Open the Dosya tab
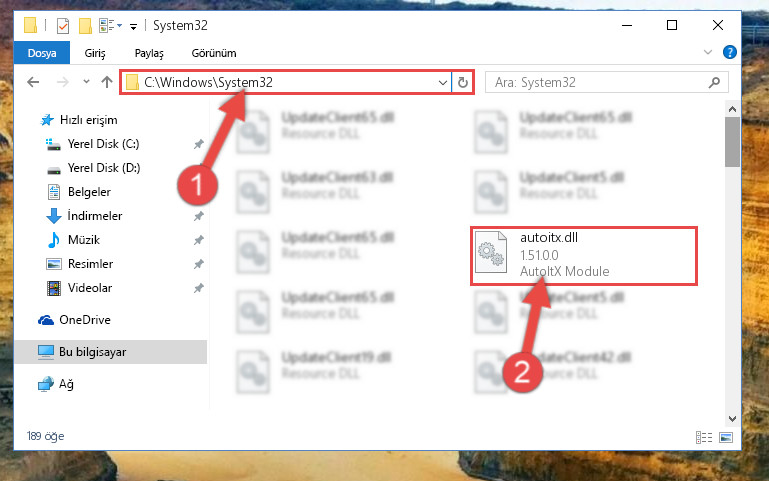The image size is (769, 481). click(42, 53)
